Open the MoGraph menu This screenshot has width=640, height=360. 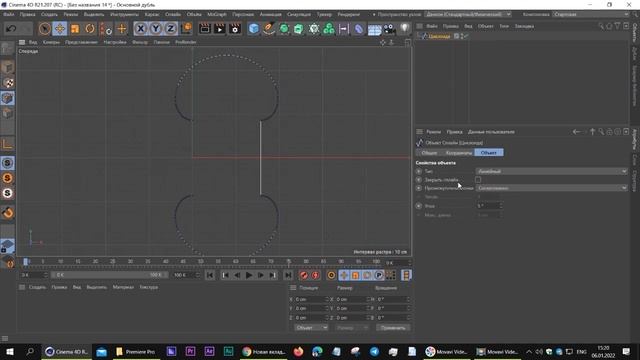coord(216,14)
